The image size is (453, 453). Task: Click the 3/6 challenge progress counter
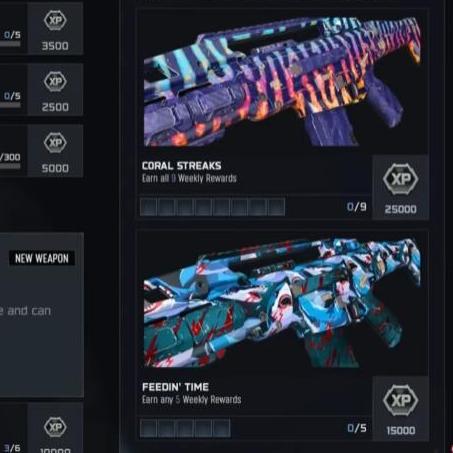[12, 448]
